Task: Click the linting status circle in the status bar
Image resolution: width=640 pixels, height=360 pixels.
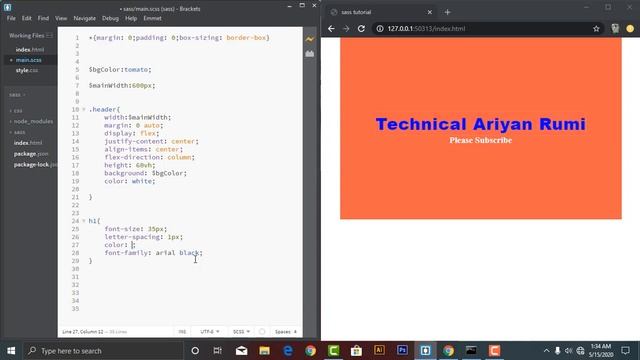Action: 262,332
